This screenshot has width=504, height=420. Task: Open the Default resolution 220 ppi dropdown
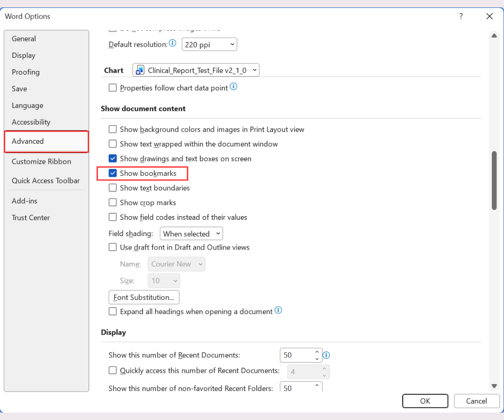pos(209,44)
